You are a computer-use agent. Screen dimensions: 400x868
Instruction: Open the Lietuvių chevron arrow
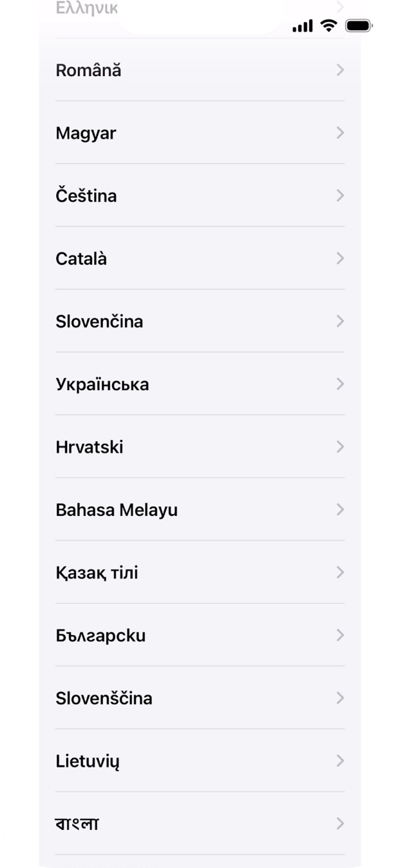tap(340, 761)
